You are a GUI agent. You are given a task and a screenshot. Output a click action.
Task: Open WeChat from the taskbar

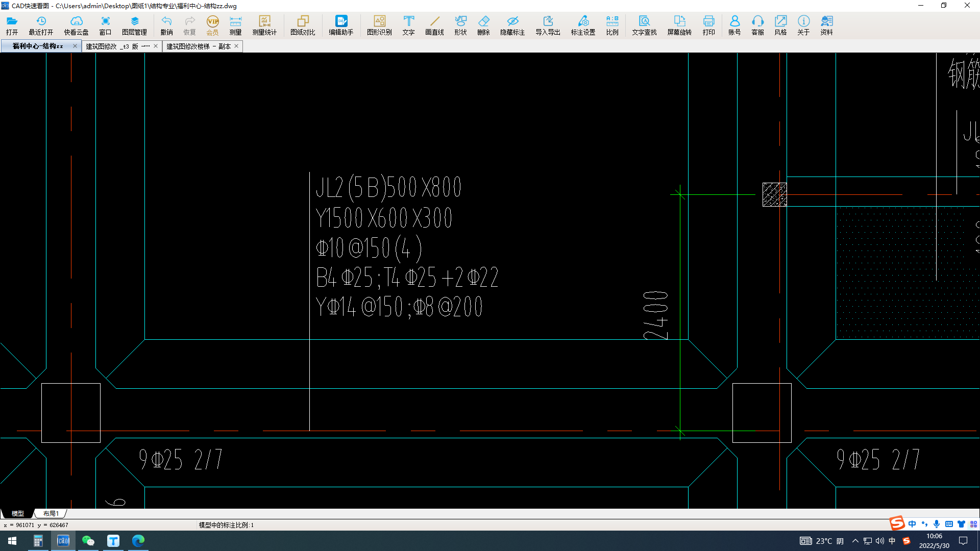click(88, 541)
